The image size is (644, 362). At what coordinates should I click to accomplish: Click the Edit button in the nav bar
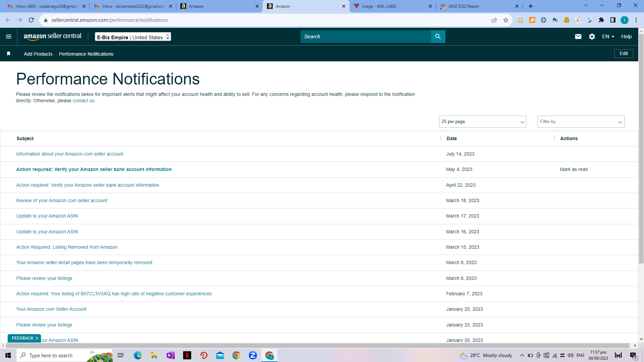tap(624, 54)
